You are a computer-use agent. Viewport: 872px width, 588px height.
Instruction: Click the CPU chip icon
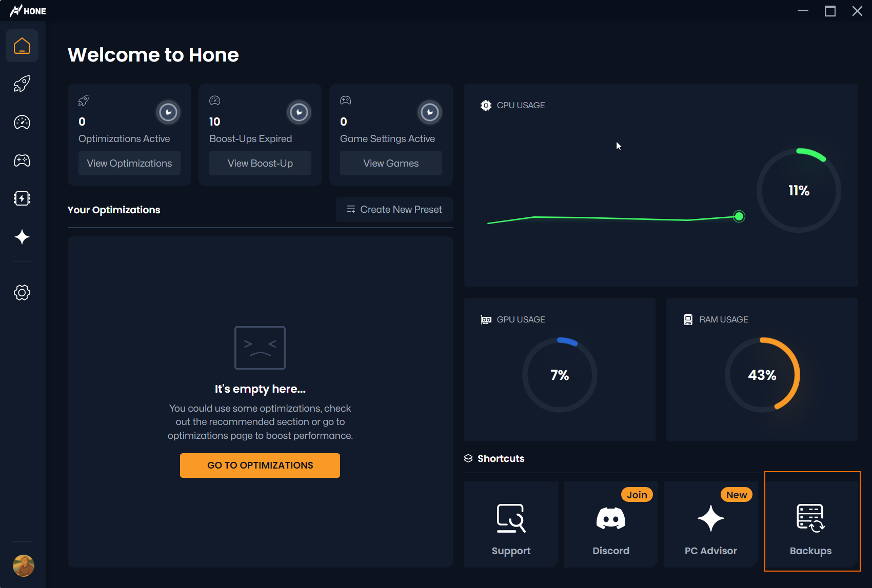tap(486, 105)
